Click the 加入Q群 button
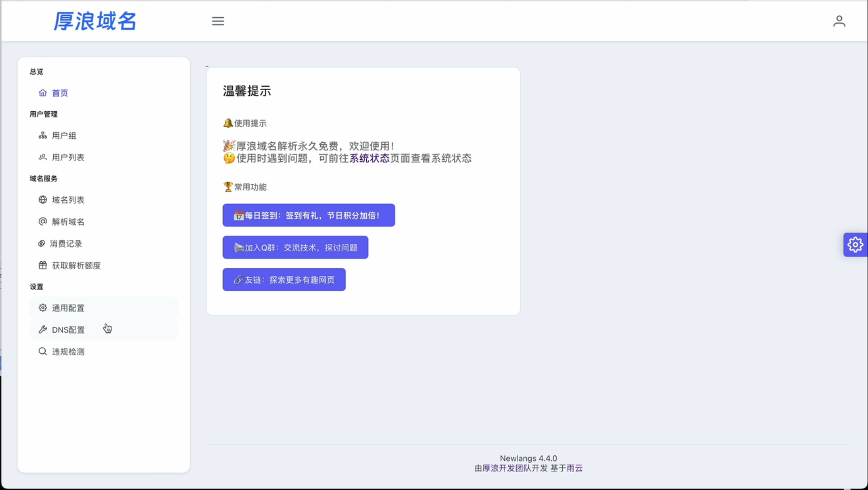 point(295,248)
